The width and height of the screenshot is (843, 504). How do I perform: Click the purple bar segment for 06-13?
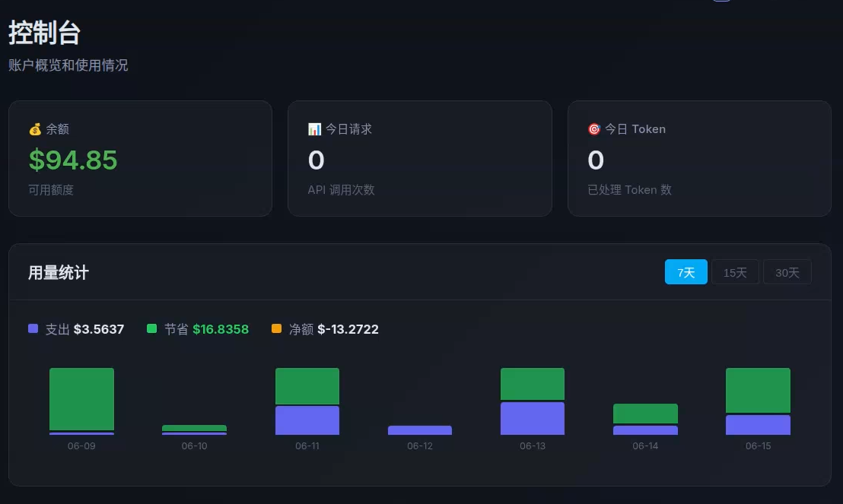tap(533, 418)
